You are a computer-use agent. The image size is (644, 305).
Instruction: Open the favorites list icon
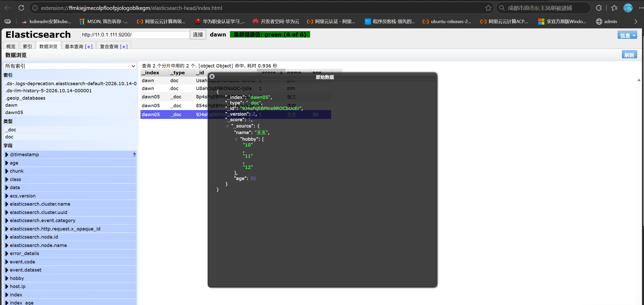[x=614, y=8]
